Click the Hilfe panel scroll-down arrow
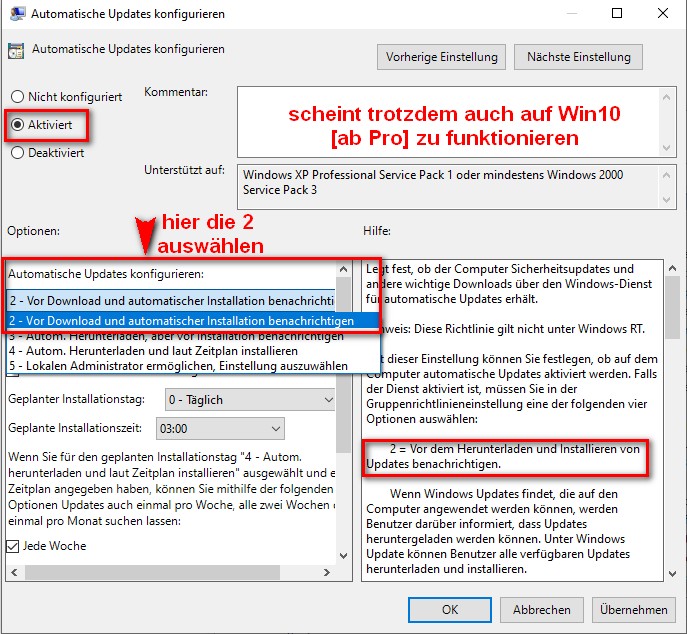Image resolution: width=687 pixels, height=634 pixels. (670, 572)
